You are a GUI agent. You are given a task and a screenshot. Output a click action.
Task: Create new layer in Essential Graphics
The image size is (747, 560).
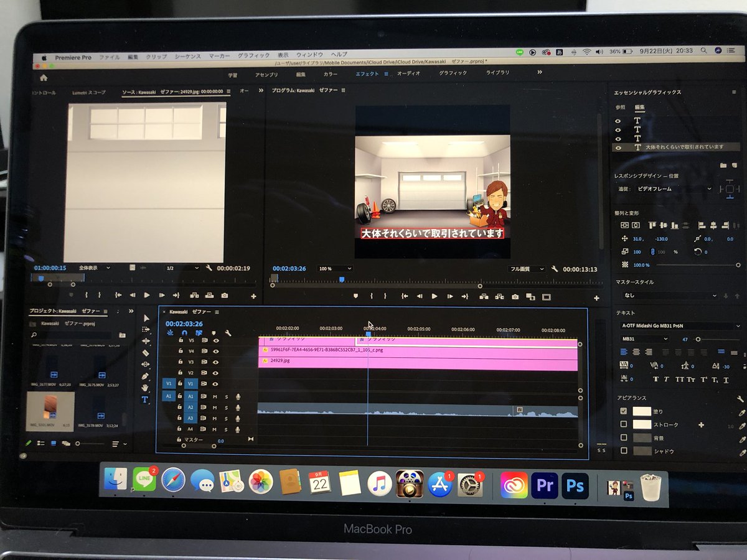point(736,166)
